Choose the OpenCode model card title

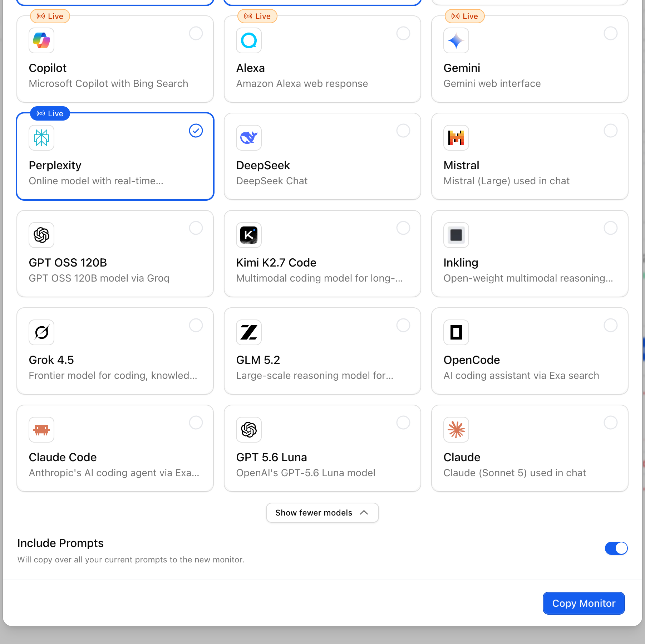coord(472,360)
